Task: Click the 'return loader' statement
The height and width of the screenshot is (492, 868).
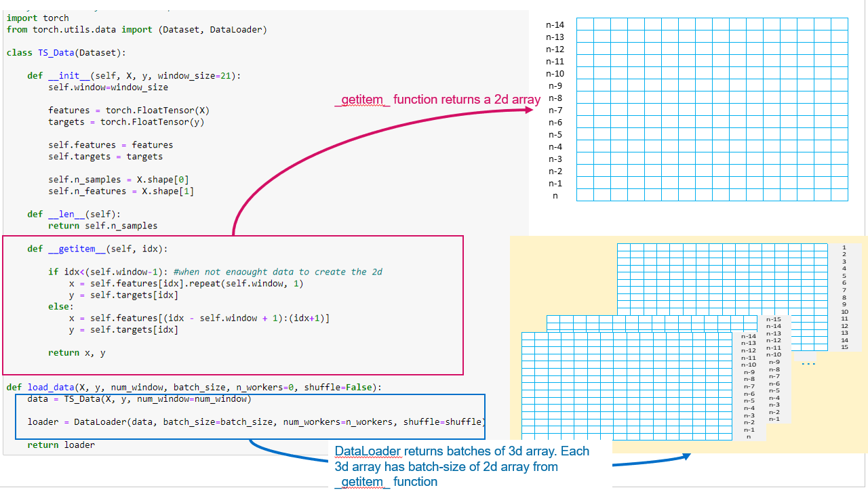Action: pyautogui.click(x=61, y=445)
